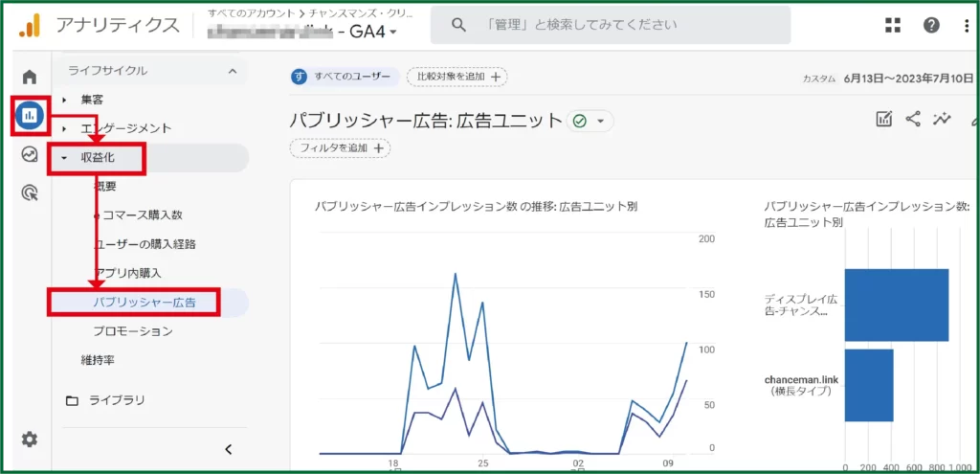The height and width of the screenshot is (474, 980).
Task: Click the Home icon in left rail
Action: point(30,78)
